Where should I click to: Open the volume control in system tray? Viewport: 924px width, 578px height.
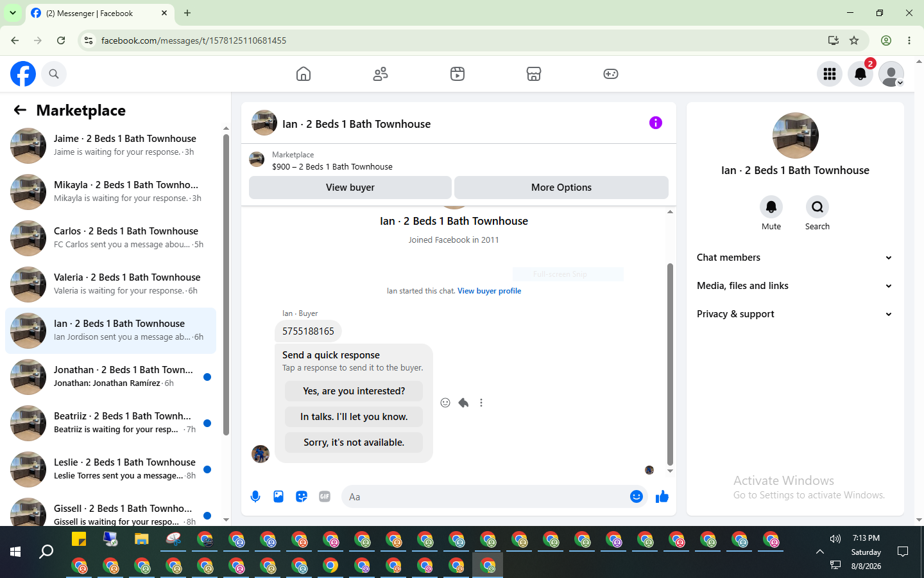[835, 539]
